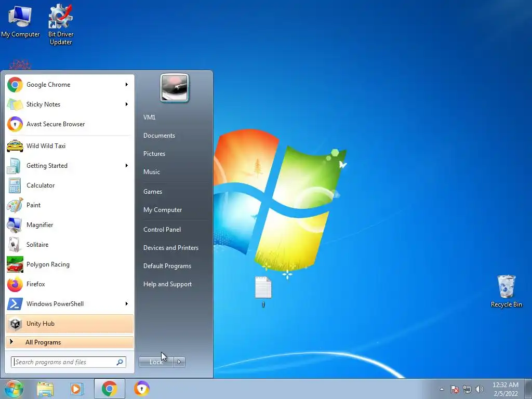The height and width of the screenshot is (399, 532).
Task: Open Music library link
Action: [151, 171]
